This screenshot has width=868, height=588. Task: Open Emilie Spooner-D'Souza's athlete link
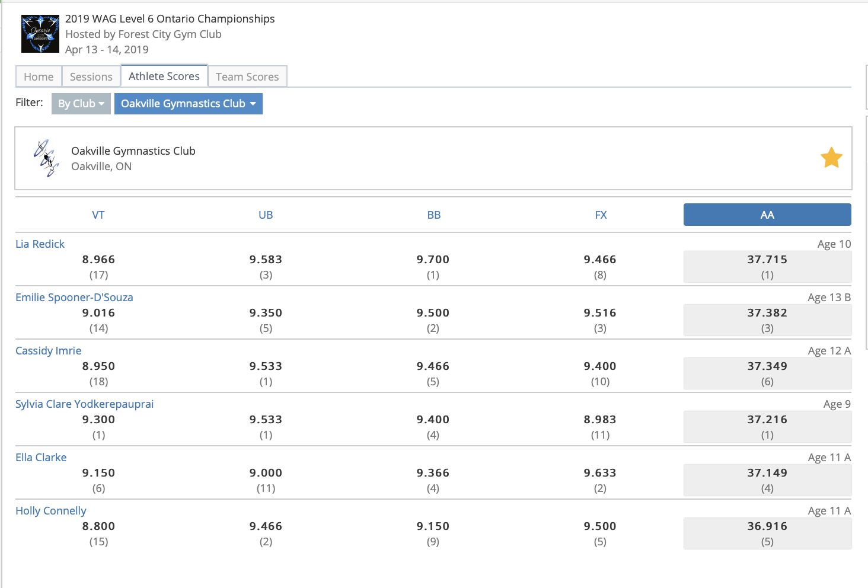74,298
